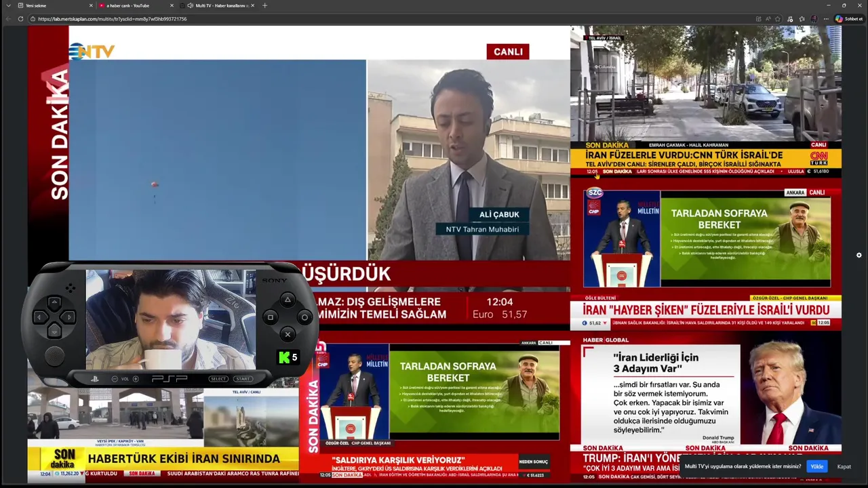Open the Sohbet et Copilot button
The width and height of the screenshot is (868, 488).
click(848, 19)
